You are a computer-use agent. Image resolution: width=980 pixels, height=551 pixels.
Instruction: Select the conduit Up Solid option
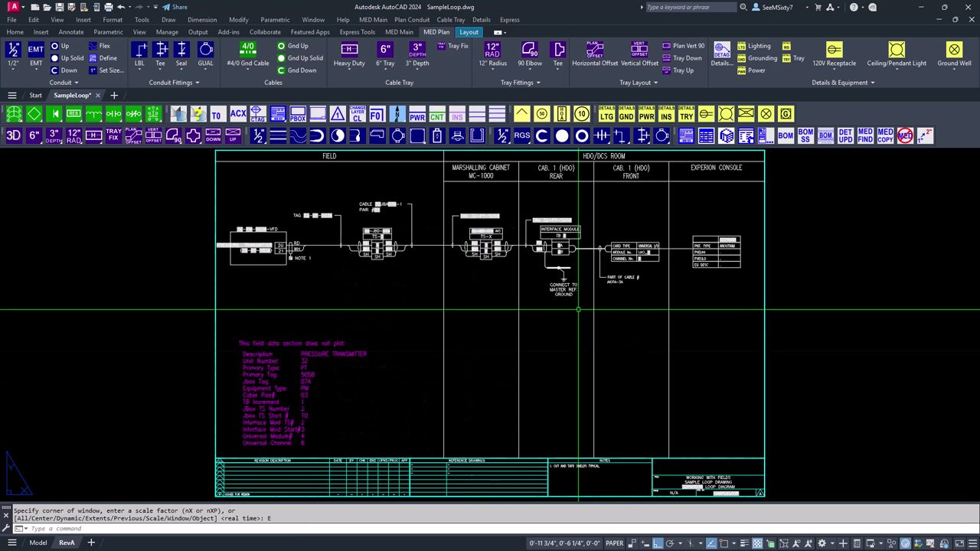67,58
